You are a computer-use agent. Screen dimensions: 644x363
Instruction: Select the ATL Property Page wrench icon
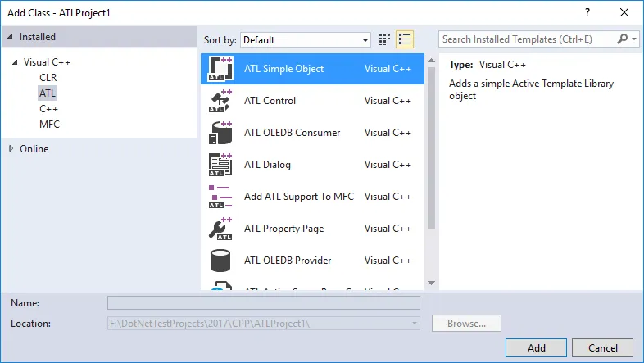[220, 229]
